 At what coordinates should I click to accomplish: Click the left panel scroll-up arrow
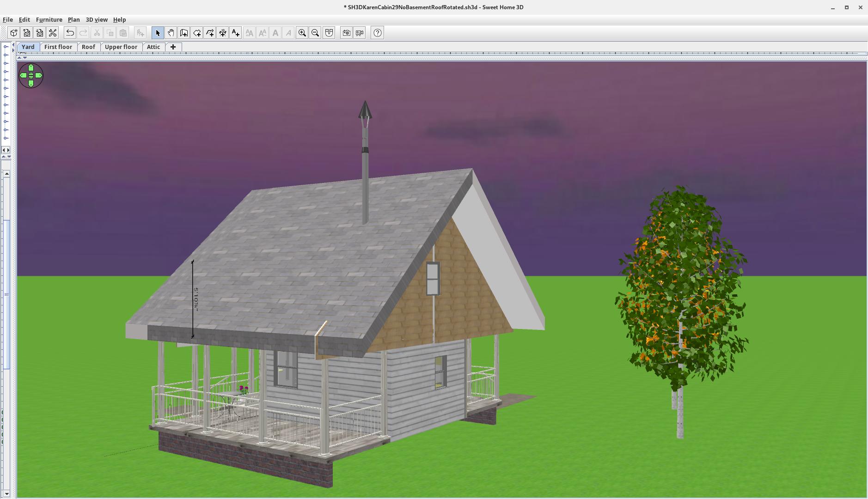pyautogui.click(x=6, y=174)
